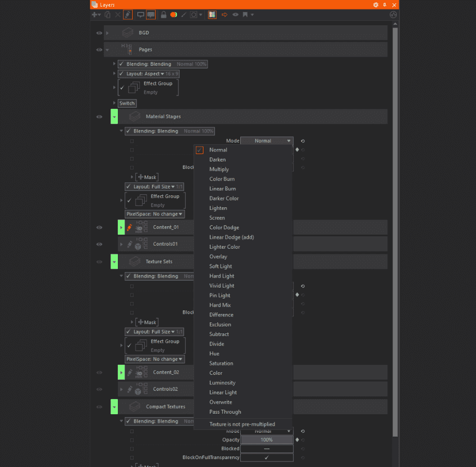Select Linear Dodge (add) from the list
The image size is (476, 467).
tap(231, 237)
